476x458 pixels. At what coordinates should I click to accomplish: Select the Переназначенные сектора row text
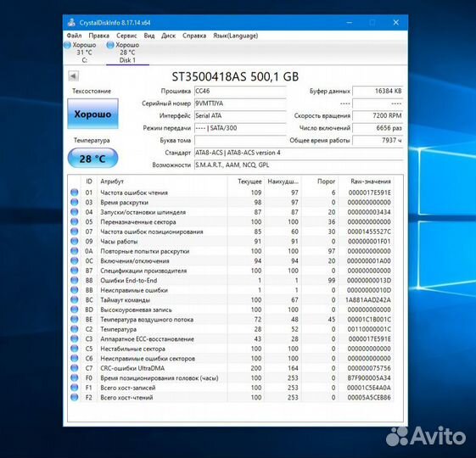(x=138, y=222)
